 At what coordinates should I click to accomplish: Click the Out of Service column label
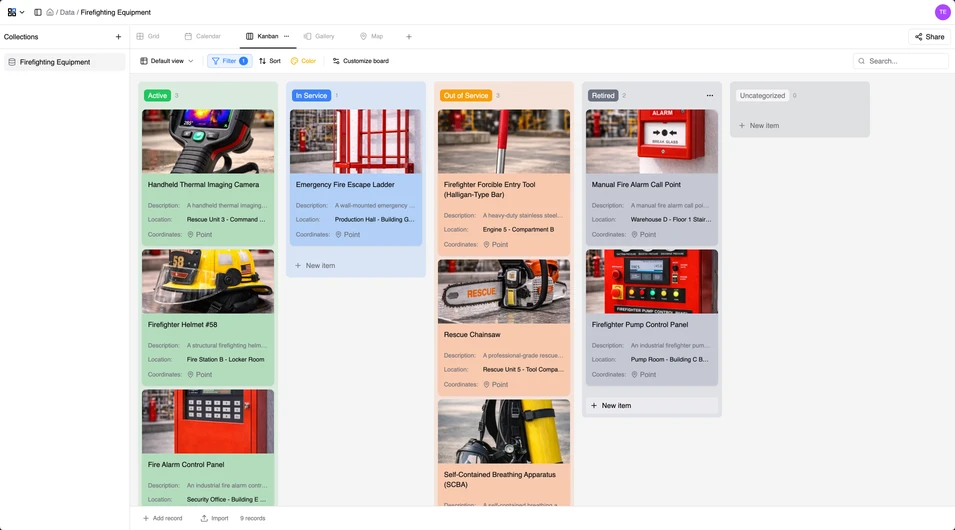[x=466, y=96]
